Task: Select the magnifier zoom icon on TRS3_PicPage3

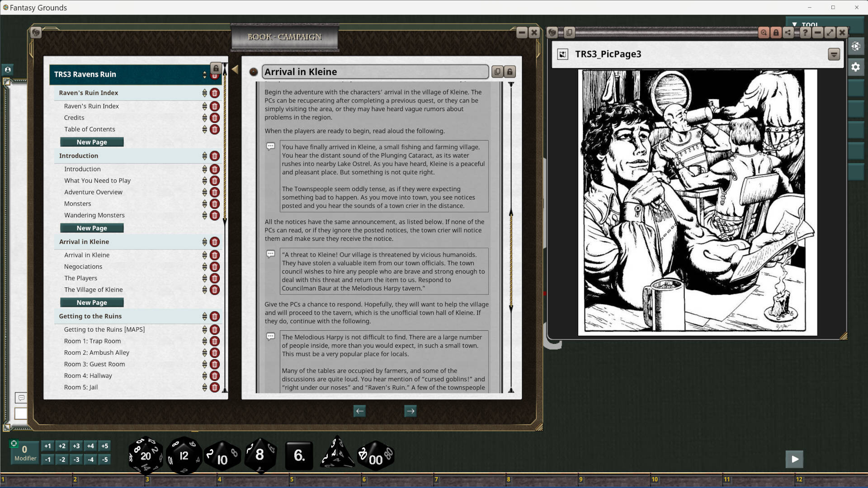Action: click(x=764, y=33)
